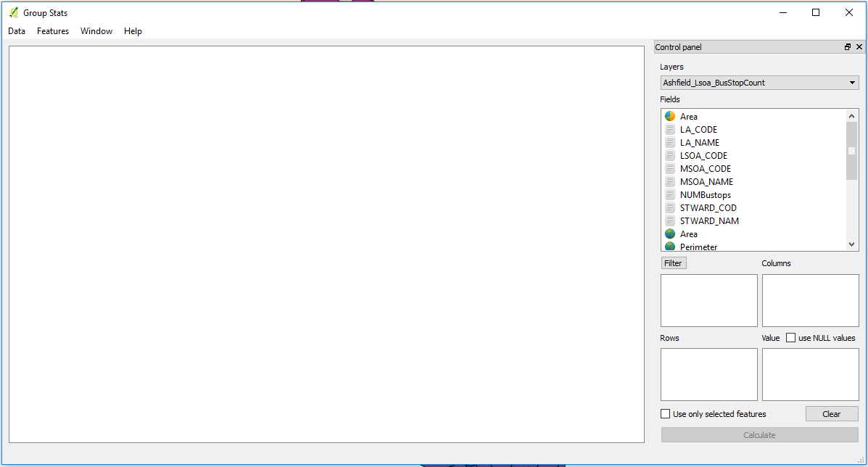868x467 pixels.
Task: Click inside the Columns box
Action: click(811, 300)
